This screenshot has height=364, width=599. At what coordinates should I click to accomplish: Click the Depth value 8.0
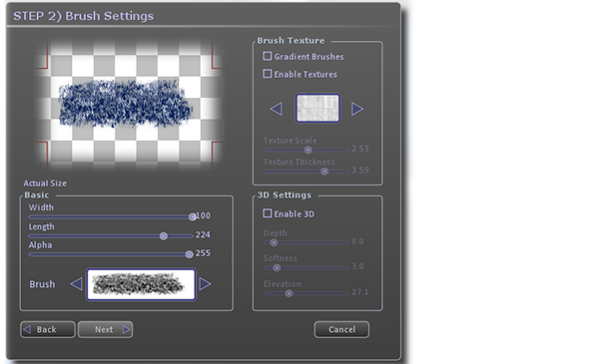357,241
